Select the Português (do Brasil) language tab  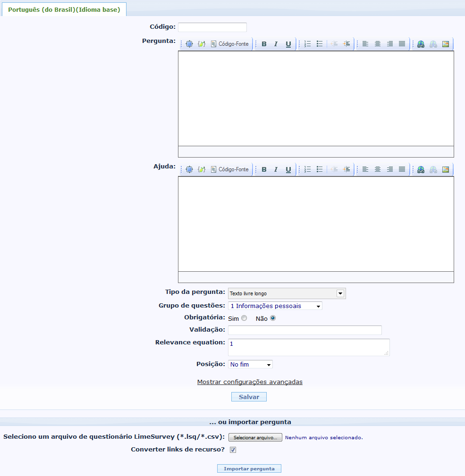tap(64, 9)
